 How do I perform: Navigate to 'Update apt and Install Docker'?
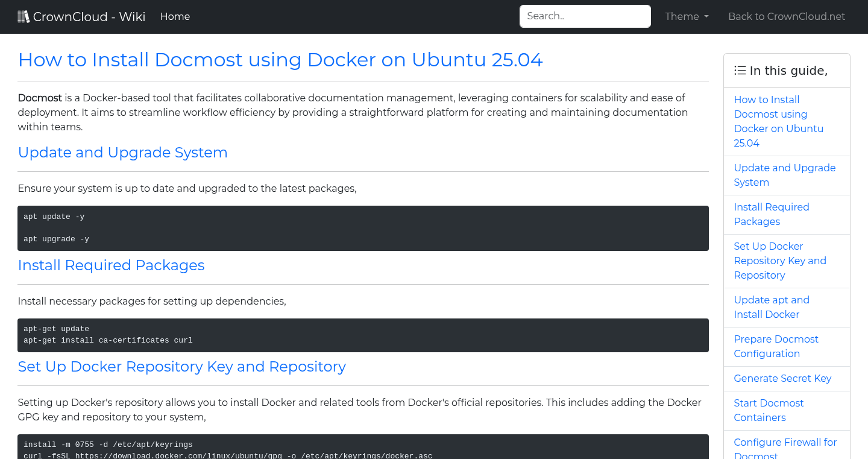[x=771, y=307]
